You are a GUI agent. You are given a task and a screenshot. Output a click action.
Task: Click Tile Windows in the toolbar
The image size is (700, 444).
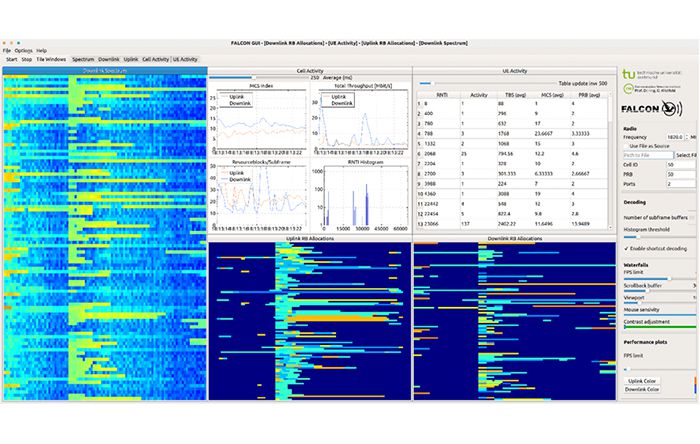tap(50, 60)
